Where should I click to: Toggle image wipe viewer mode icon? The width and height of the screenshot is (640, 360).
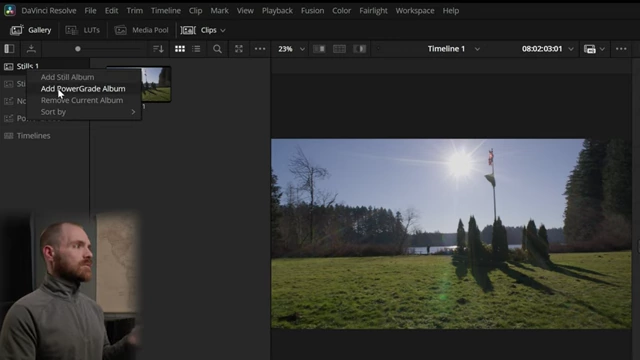319,49
